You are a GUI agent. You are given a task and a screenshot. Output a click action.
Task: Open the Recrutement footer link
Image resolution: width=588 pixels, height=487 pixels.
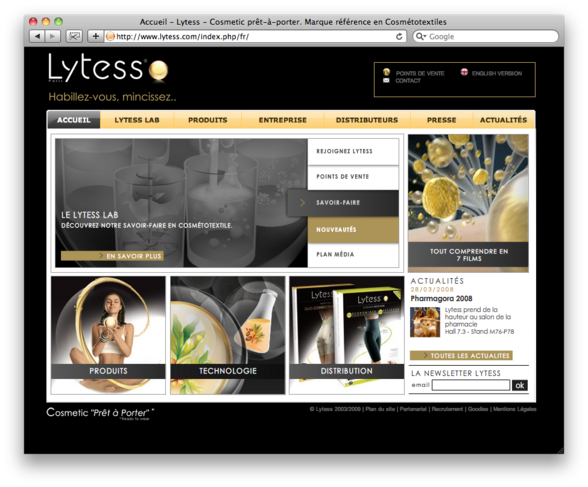[x=447, y=409]
